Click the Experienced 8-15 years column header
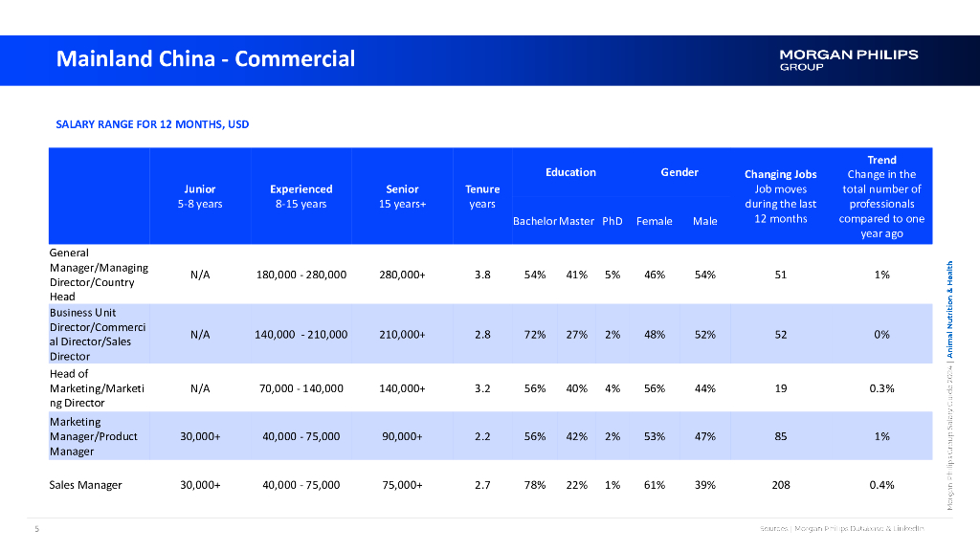980x551 pixels. [x=301, y=196]
